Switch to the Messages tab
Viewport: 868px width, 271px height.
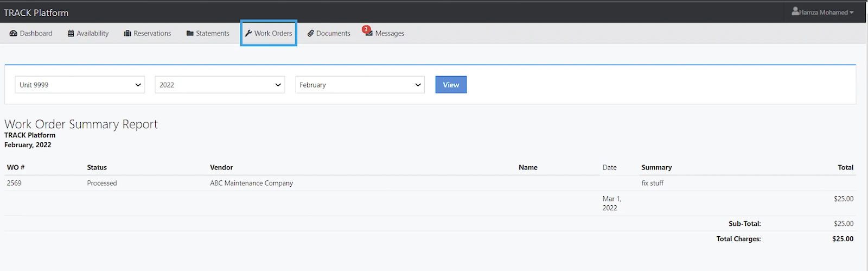tap(389, 34)
